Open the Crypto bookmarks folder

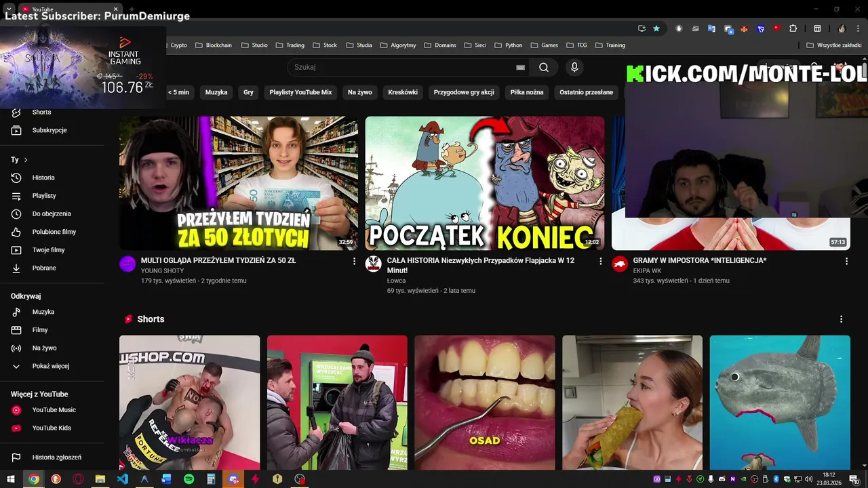click(x=178, y=45)
